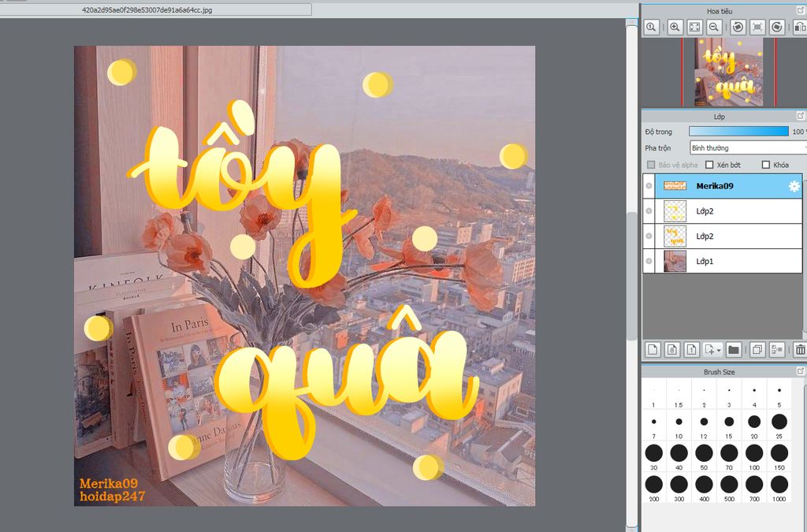Choose brush size 40
Viewport: 807px width, 532px height.
[679, 457]
